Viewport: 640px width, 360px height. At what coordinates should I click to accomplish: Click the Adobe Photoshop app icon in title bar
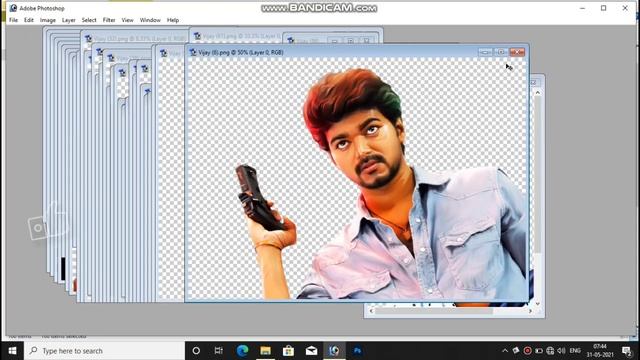tap(13, 8)
